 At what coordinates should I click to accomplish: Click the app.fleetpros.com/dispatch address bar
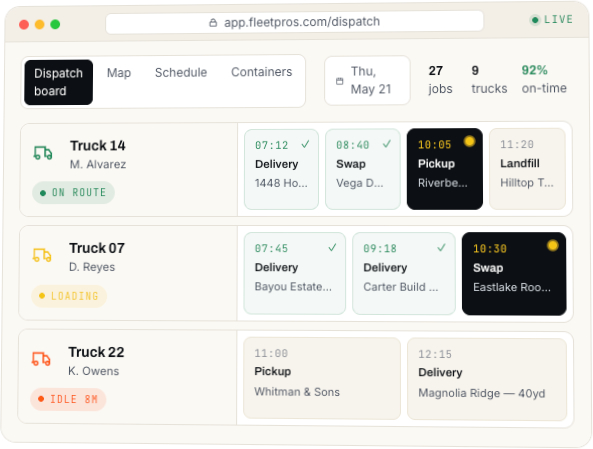295,22
